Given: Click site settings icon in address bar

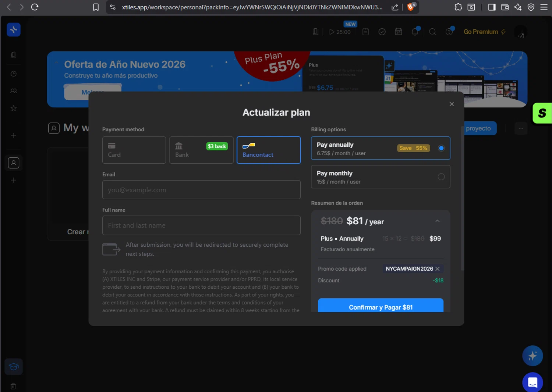Looking at the screenshot, I should tap(113, 7).
